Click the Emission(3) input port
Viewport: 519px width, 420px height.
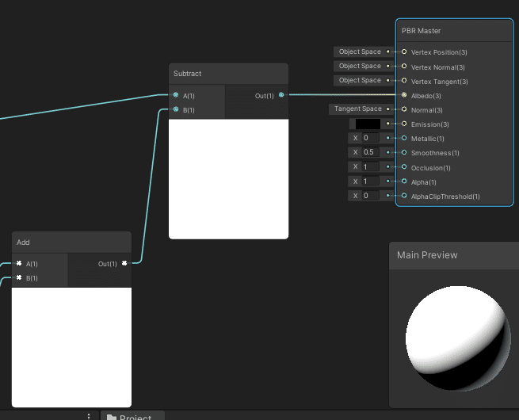click(x=404, y=124)
